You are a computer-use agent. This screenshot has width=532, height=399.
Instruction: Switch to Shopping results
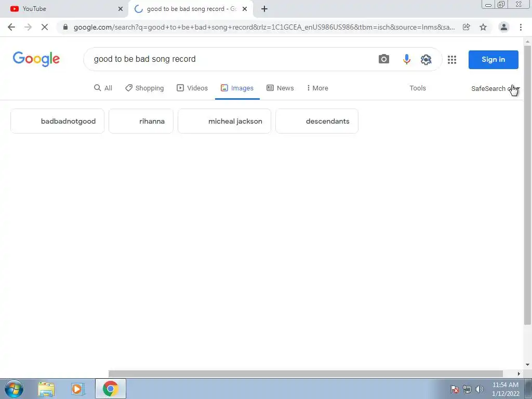(144, 88)
